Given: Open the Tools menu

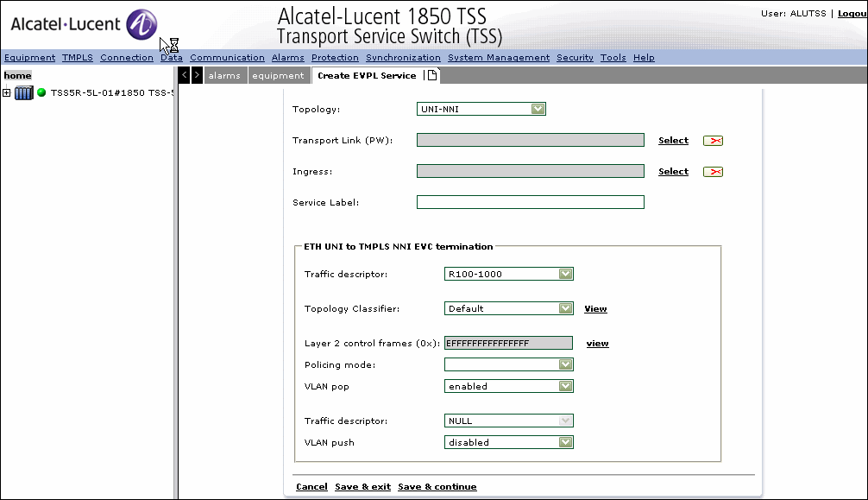Looking at the screenshot, I should (613, 58).
